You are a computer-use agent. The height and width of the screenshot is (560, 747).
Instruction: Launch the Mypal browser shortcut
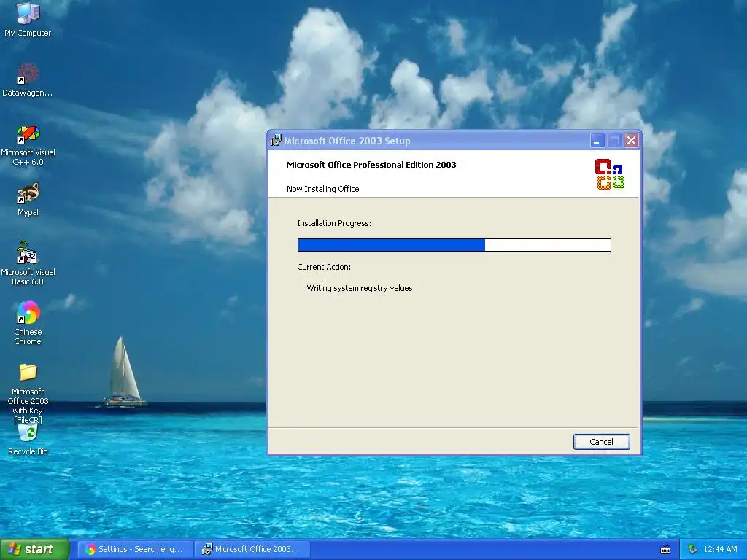(x=28, y=200)
